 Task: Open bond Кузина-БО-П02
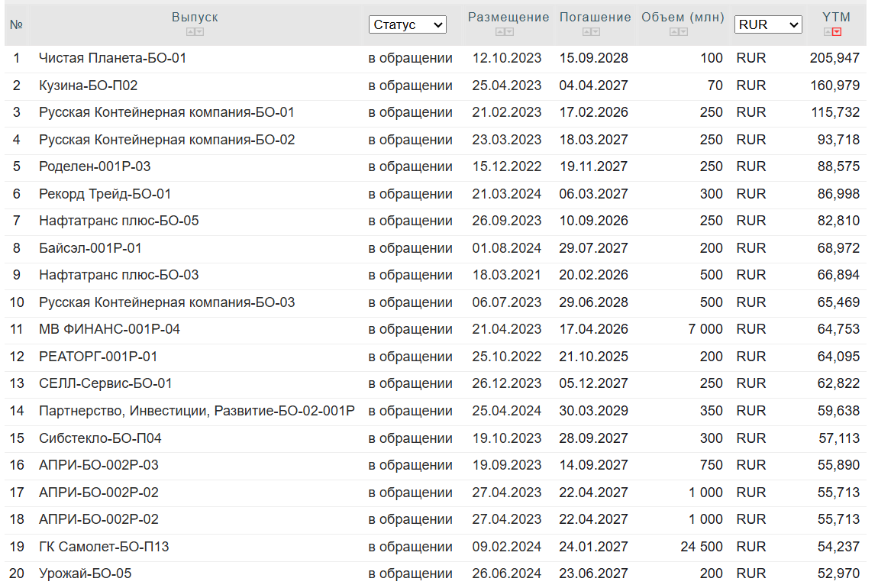tap(88, 86)
